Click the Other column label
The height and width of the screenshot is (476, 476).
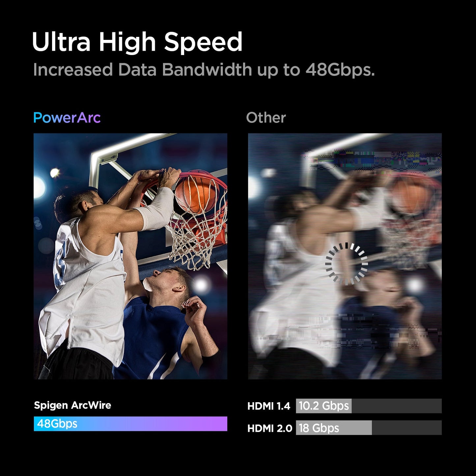(266, 118)
